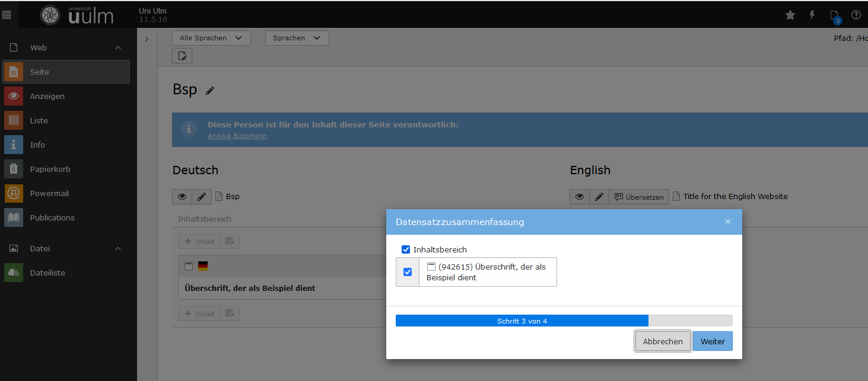Toggle Deutsch page visibility eye button
Screen dimensions: 868x381
[x=182, y=197]
